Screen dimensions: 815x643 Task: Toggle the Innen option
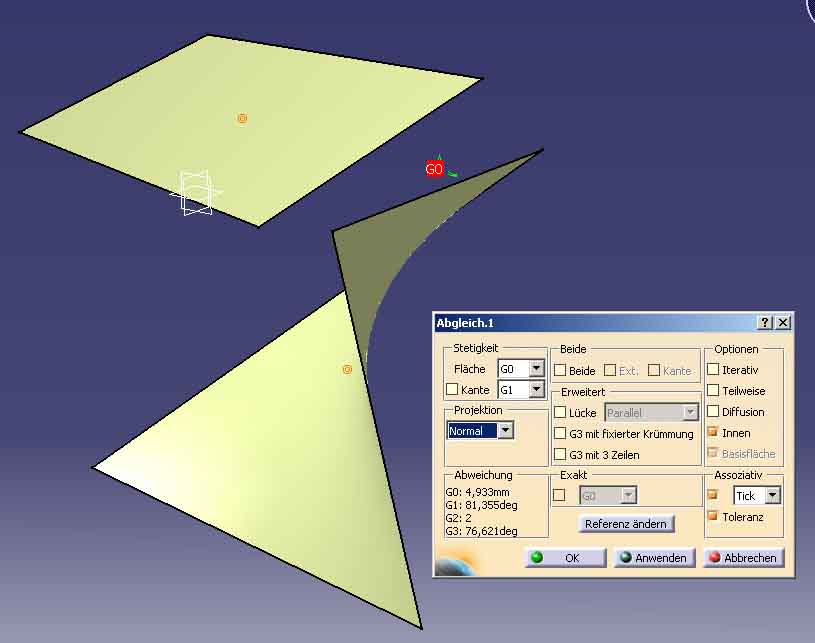pyautogui.click(x=713, y=432)
